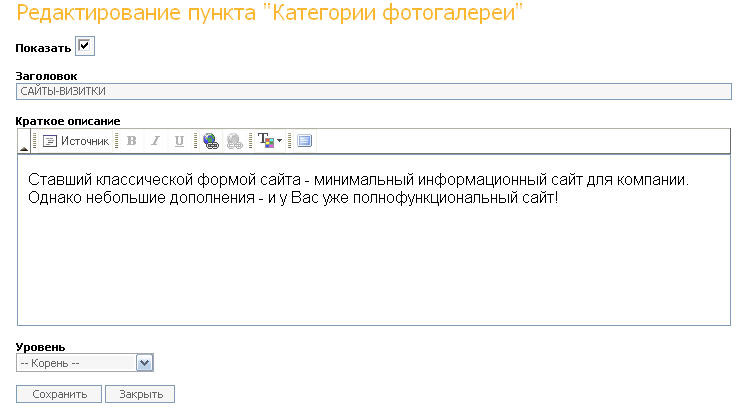
Task: Click the remove link grayed globe icon
Action: (234, 141)
